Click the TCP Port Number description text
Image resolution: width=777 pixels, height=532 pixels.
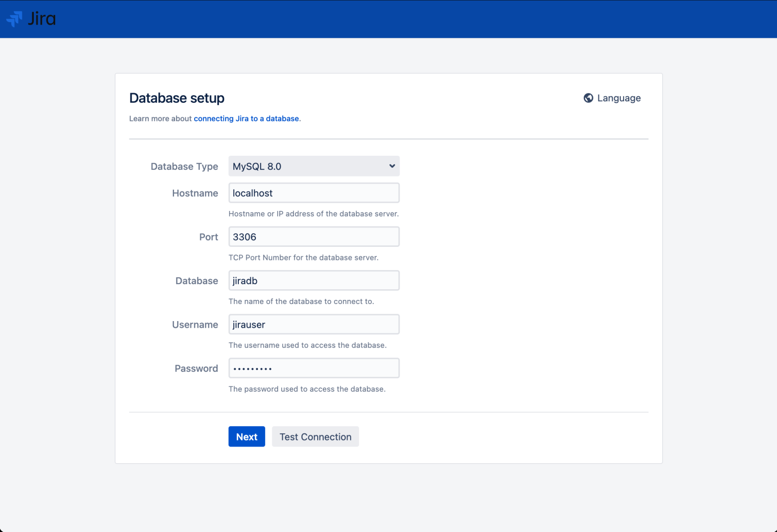tap(304, 257)
